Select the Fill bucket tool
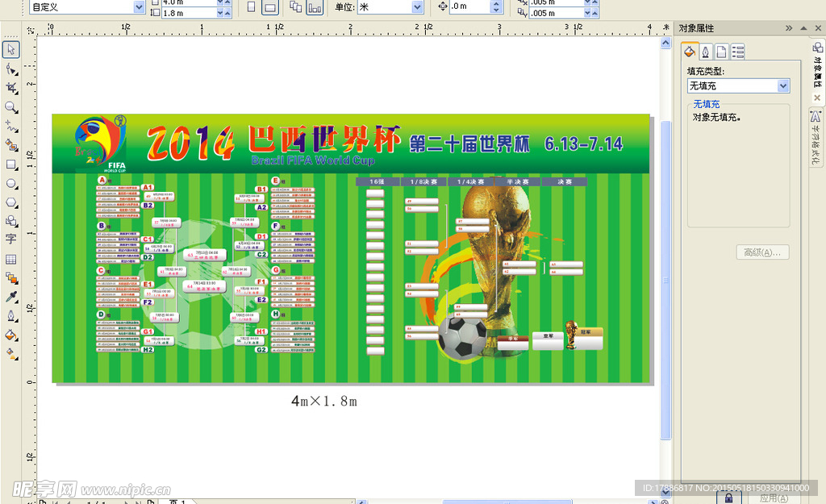 tap(10, 335)
